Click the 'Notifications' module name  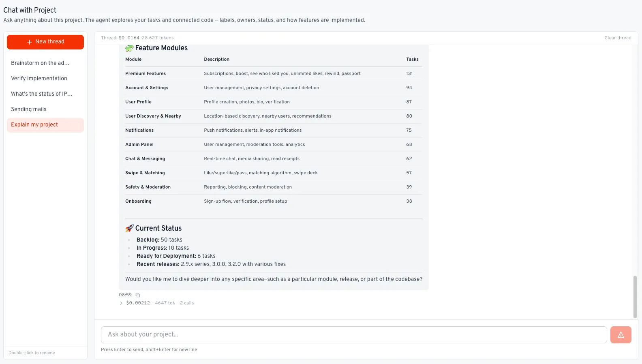[139, 131]
